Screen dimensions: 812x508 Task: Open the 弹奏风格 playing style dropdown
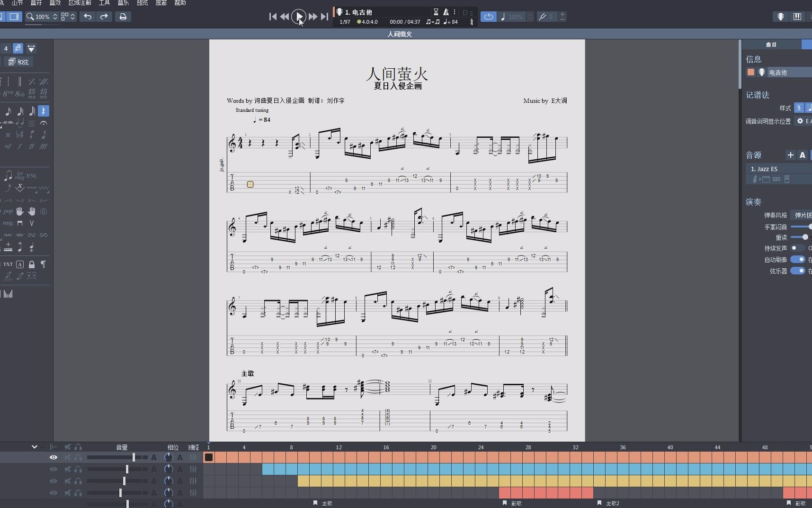click(802, 215)
